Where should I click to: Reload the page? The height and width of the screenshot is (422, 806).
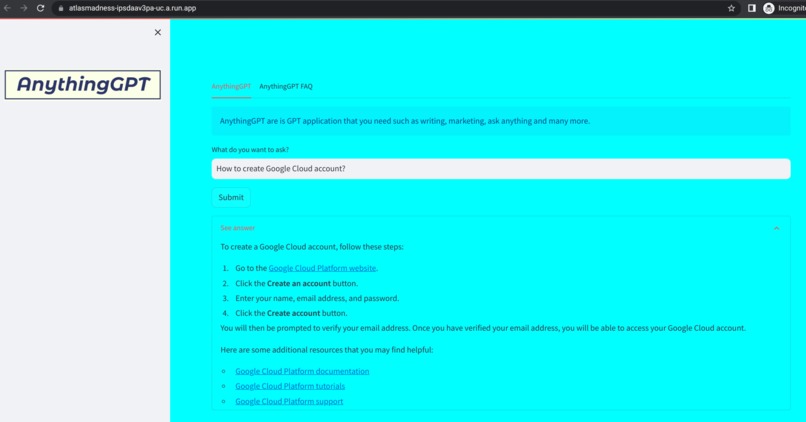41,8
